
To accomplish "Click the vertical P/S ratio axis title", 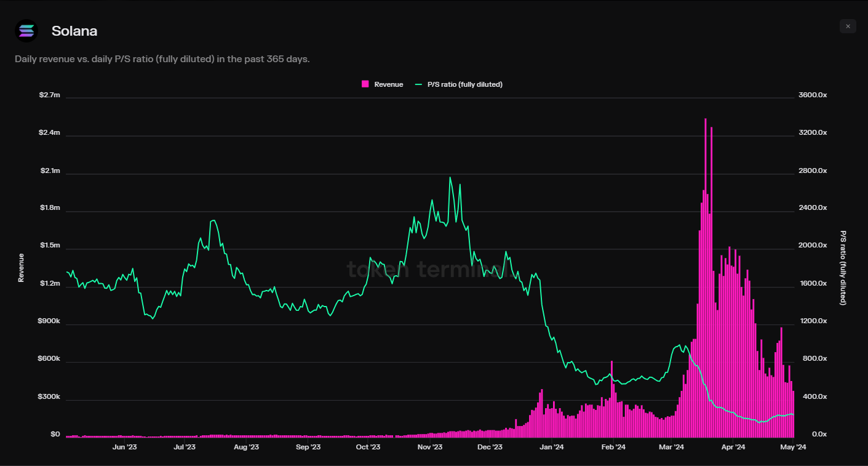I will [843, 268].
